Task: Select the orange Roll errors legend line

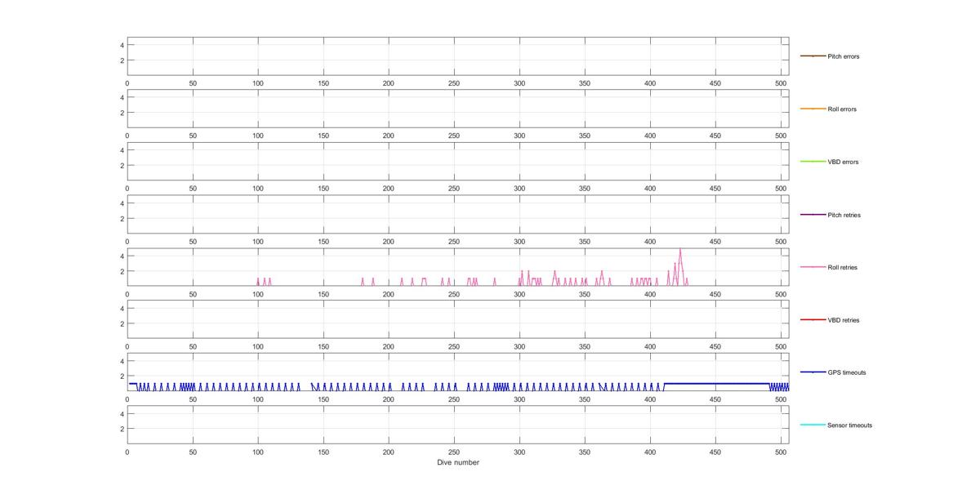Action: pos(813,109)
